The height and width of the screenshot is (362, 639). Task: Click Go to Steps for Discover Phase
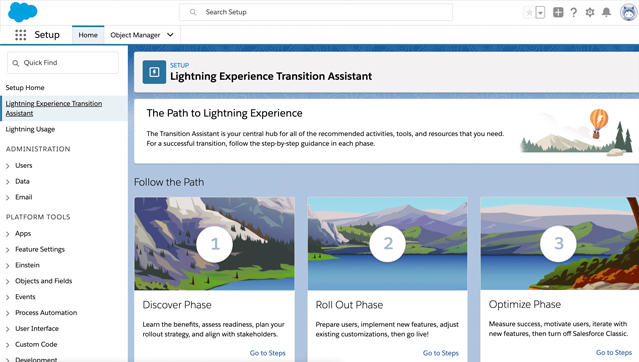pos(268,353)
